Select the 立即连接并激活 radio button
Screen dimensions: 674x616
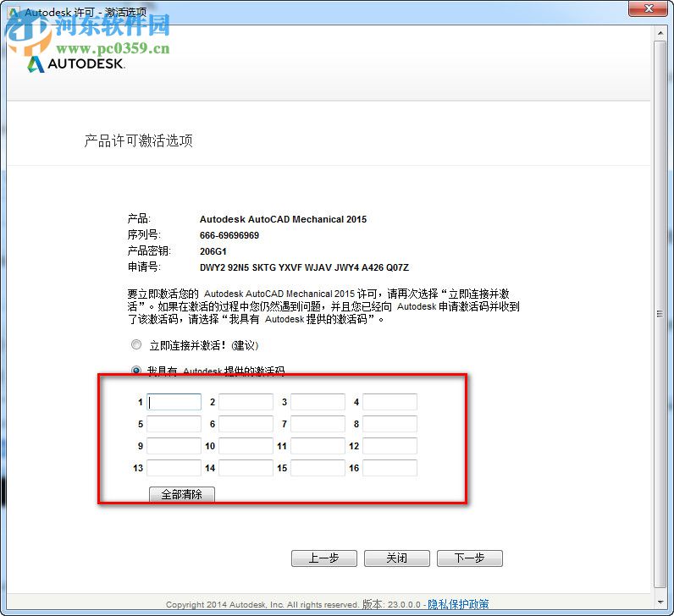click(x=136, y=344)
